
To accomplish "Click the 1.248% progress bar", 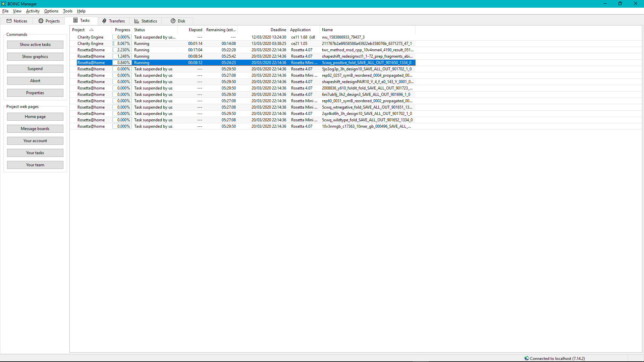I will (122, 56).
